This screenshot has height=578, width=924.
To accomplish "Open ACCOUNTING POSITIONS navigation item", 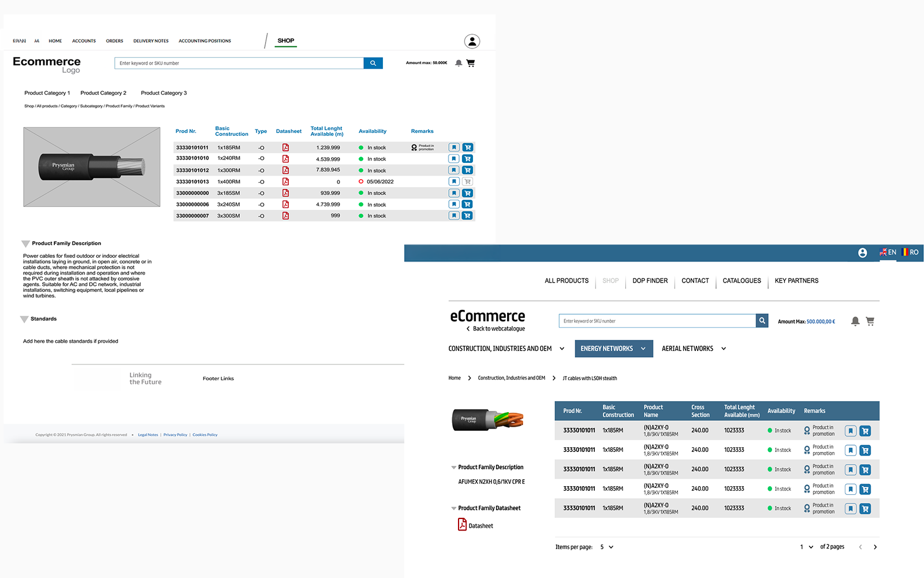I will [x=204, y=41].
